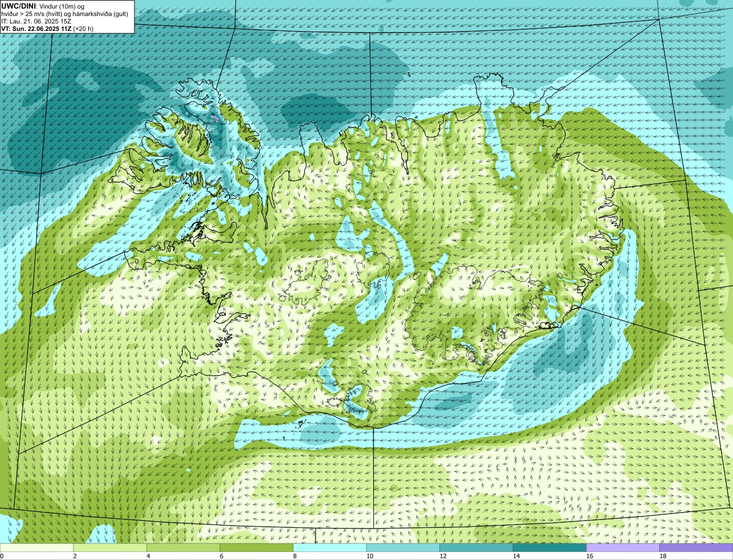Click the "0" label on the color scale
Screen dimensions: 733x560
point(2,556)
